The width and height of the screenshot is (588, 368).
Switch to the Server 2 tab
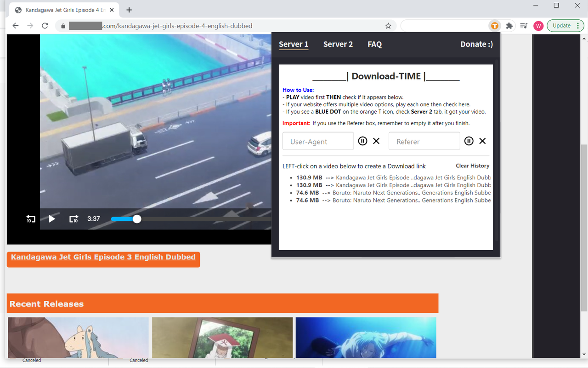[x=338, y=44]
